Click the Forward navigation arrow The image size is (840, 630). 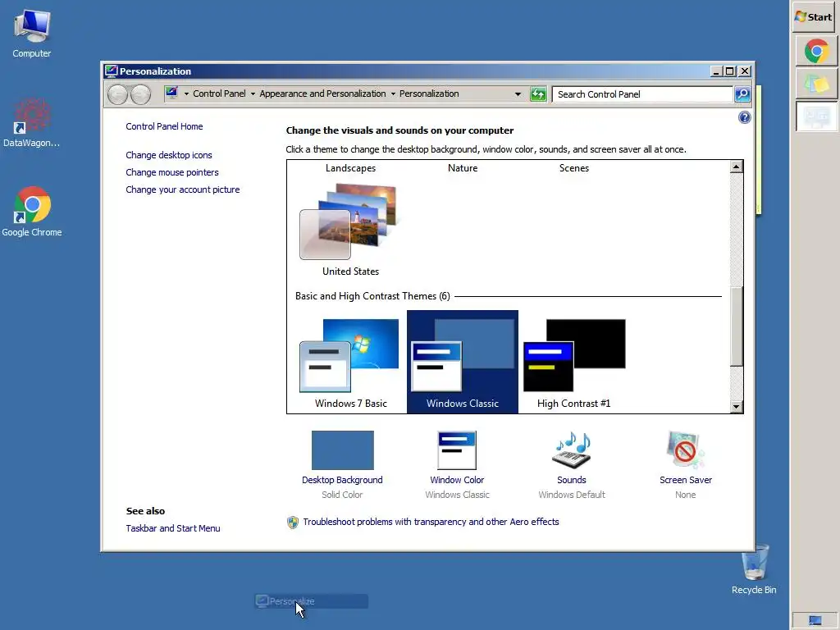[x=141, y=94]
